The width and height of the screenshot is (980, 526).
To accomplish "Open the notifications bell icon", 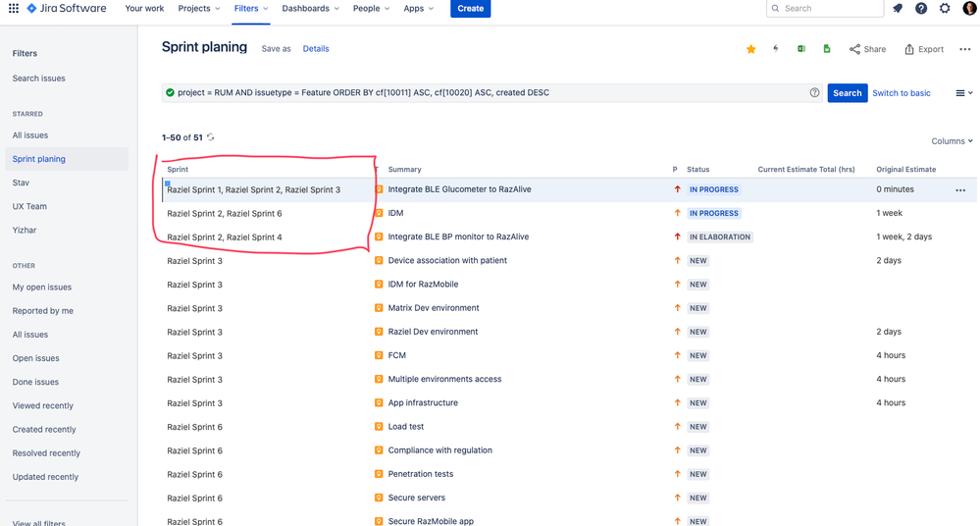I will click(x=898, y=8).
